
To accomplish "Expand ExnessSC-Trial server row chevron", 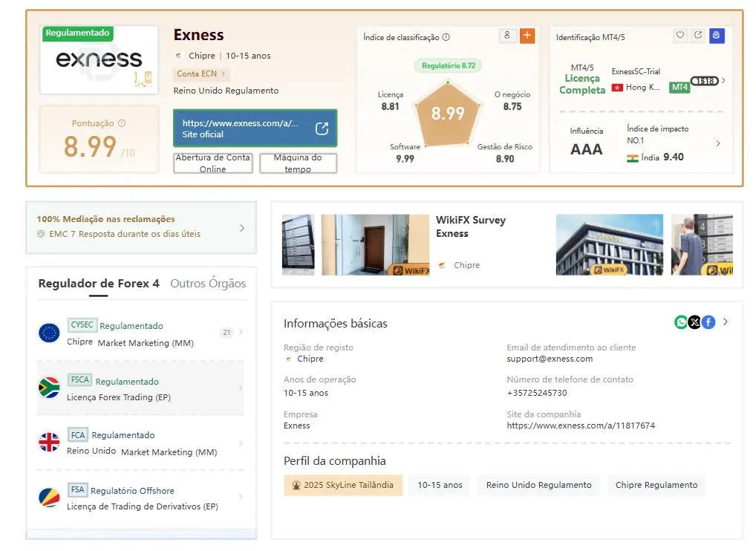I will pos(723,80).
